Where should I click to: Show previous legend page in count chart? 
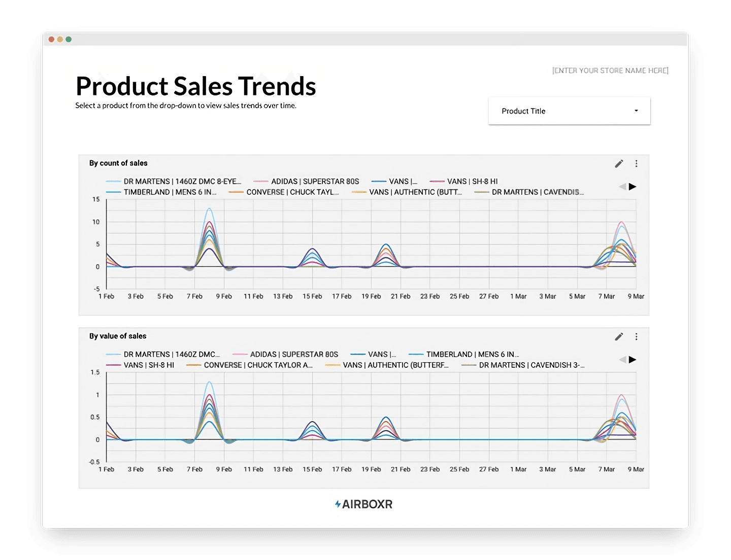[x=622, y=187]
